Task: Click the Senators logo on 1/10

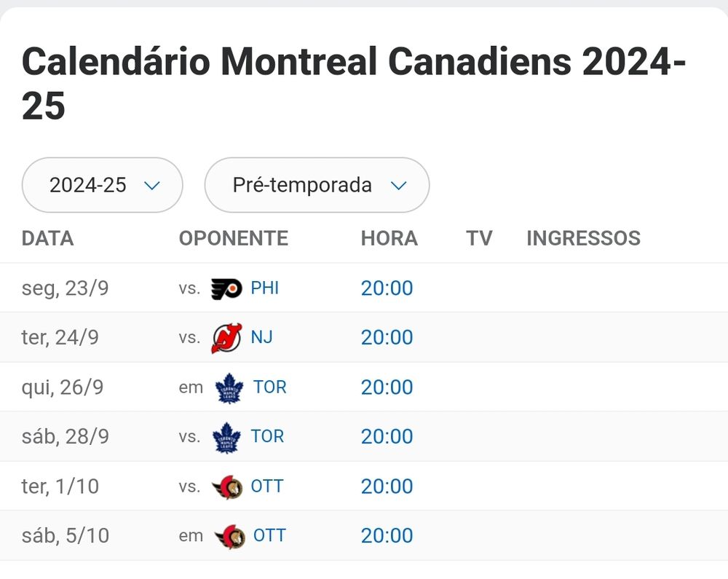Action: (226, 487)
